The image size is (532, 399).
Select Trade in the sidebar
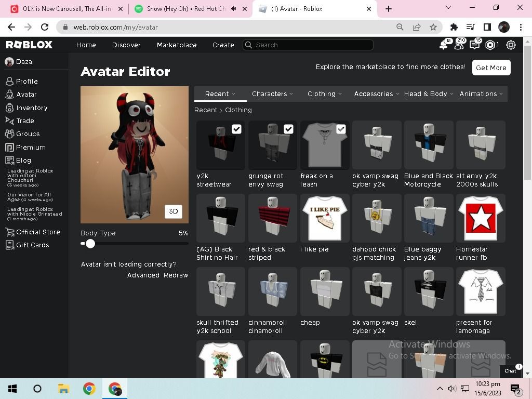point(25,121)
